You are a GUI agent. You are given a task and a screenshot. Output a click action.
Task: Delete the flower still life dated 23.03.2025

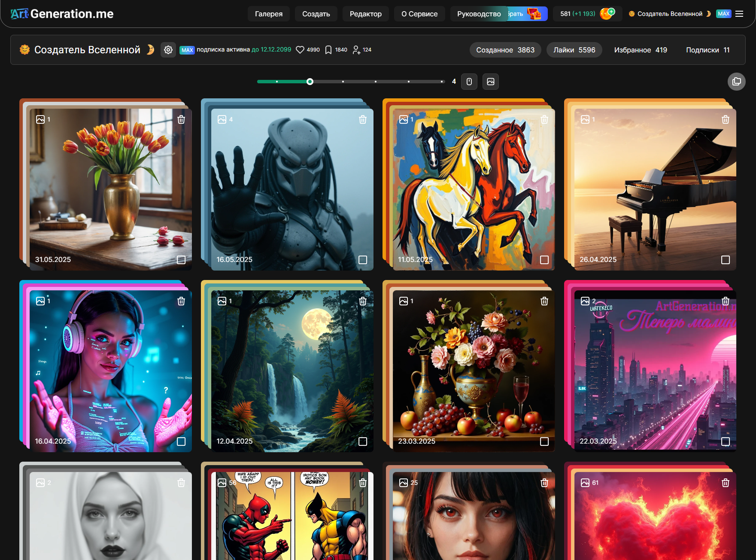coord(544,301)
